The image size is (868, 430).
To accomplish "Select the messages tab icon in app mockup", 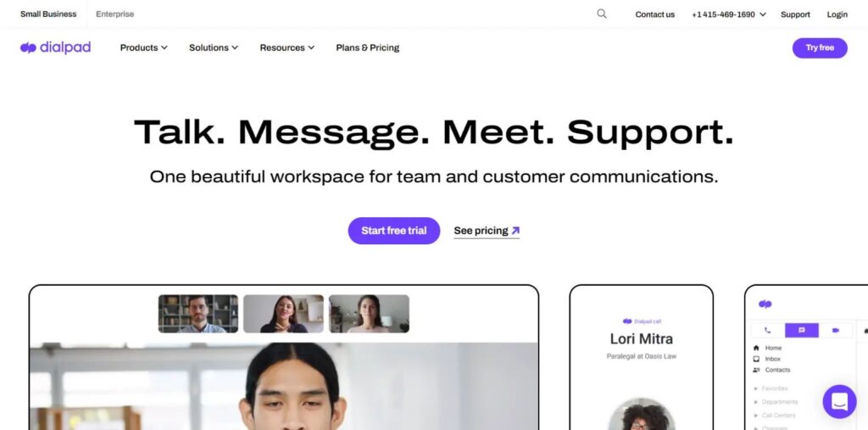I will (x=801, y=330).
